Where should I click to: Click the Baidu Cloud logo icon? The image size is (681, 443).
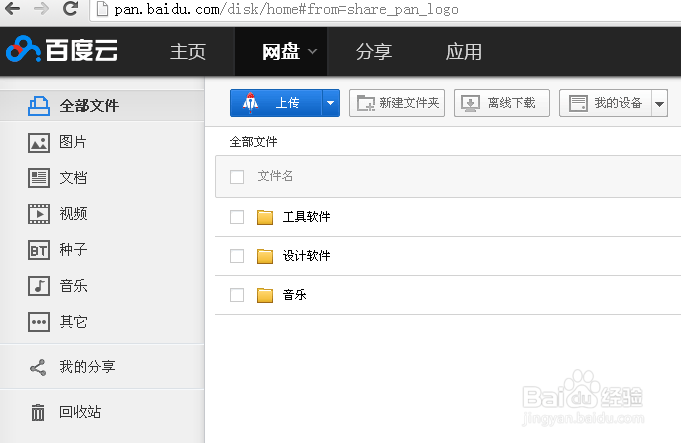pyautogui.click(x=23, y=50)
